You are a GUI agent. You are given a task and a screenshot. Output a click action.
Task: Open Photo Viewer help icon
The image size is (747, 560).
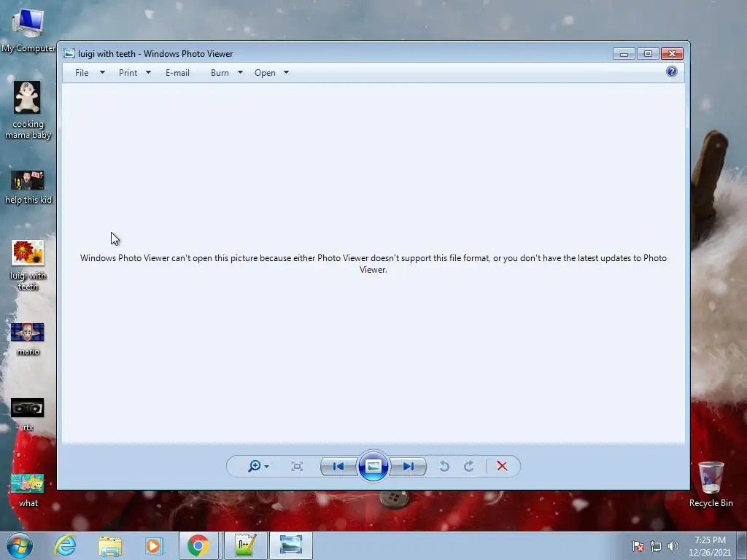[x=672, y=72]
